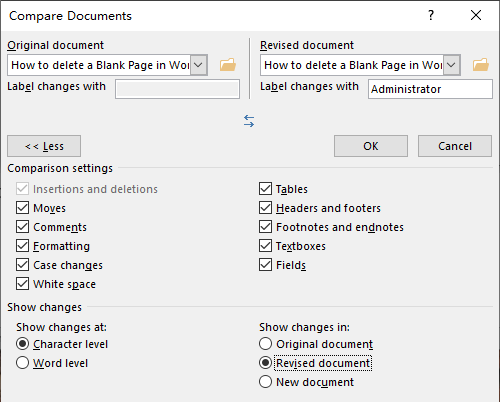Swap documents using the double-arrow icon

[x=249, y=121]
